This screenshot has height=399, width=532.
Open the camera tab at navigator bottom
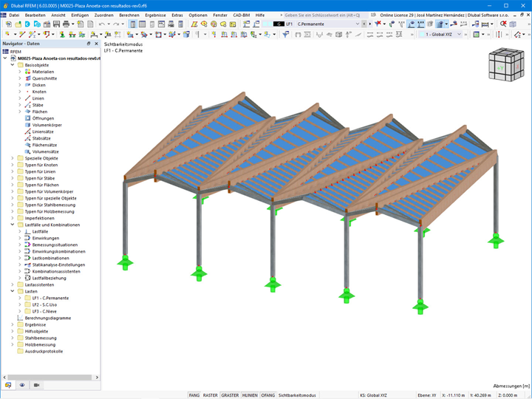(x=35, y=385)
